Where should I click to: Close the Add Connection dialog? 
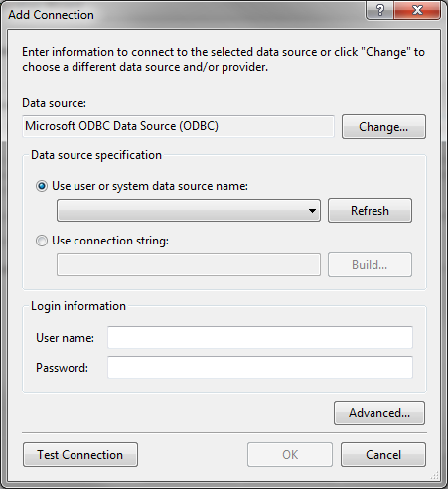point(417,10)
